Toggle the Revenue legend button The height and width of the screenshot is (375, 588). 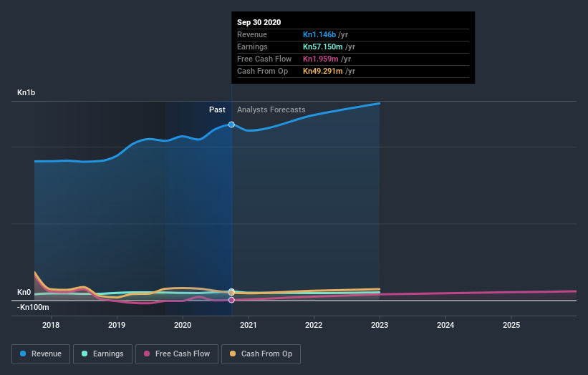[x=41, y=354]
